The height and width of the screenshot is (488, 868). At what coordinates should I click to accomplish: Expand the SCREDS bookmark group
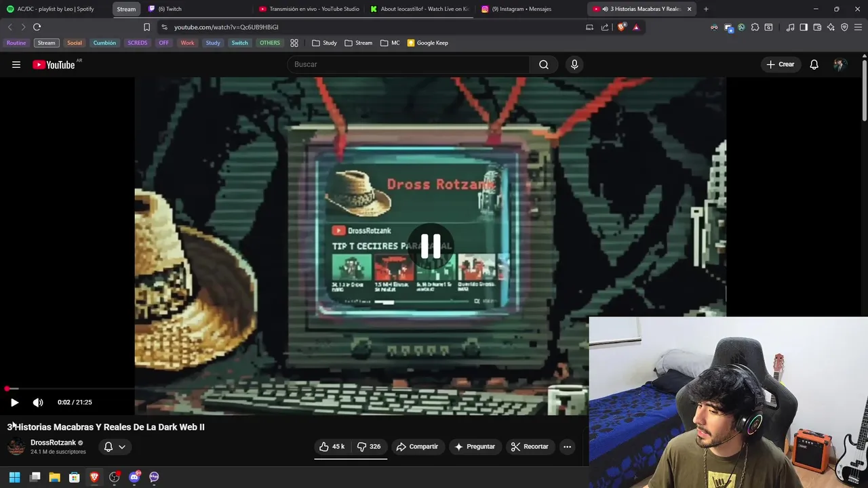(138, 43)
